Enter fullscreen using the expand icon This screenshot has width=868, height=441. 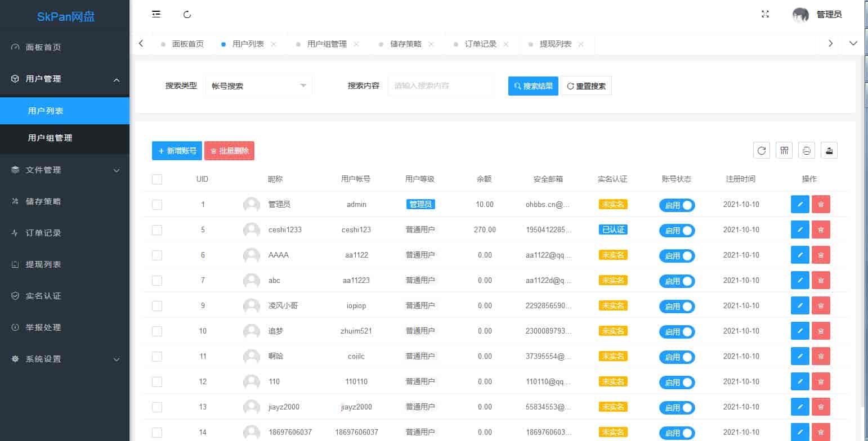click(765, 15)
